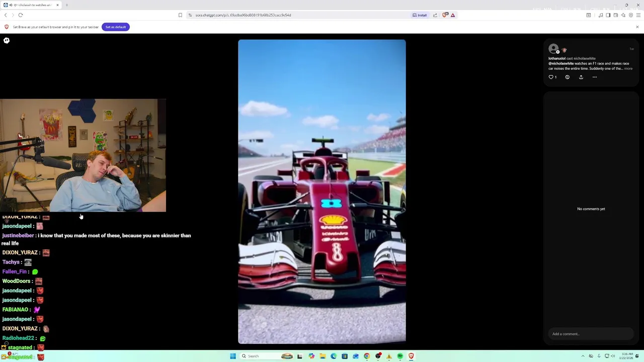This screenshot has width=644, height=362.
Task: Open Google Chrome from taskbar
Action: (367, 356)
